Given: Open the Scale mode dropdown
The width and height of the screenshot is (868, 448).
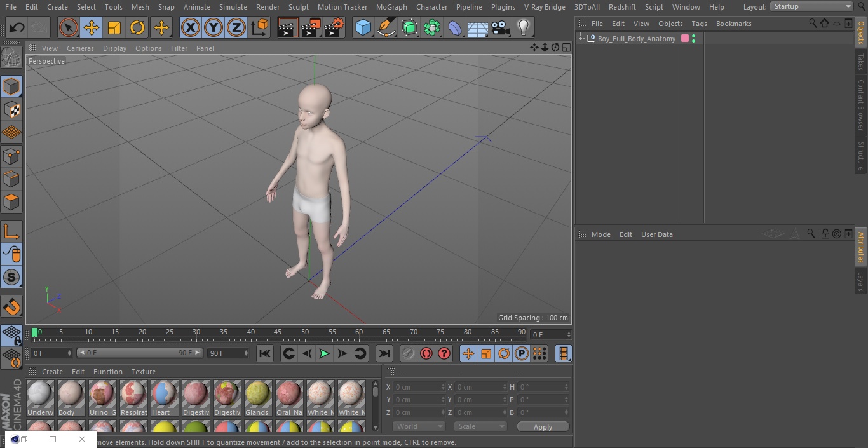Looking at the screenshot, I should [480, 426].
